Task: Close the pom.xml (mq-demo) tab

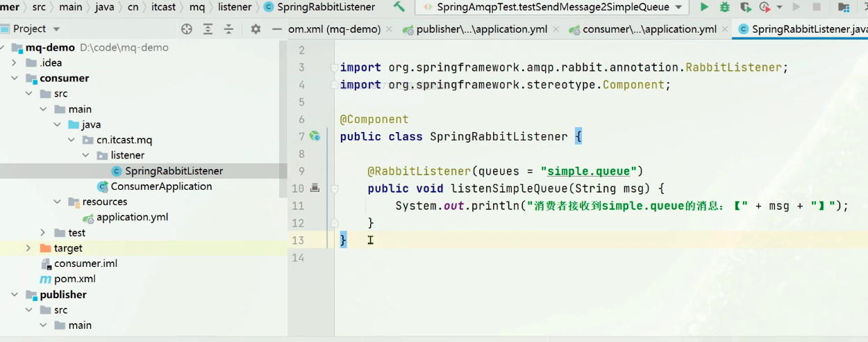Action: [x=389, y=29]
